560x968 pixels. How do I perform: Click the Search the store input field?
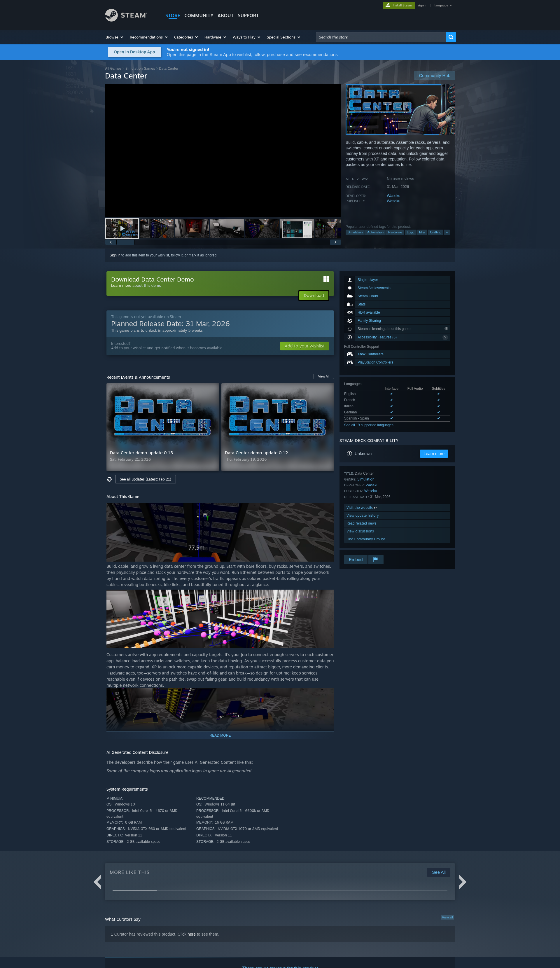click(x=380, y=37)
